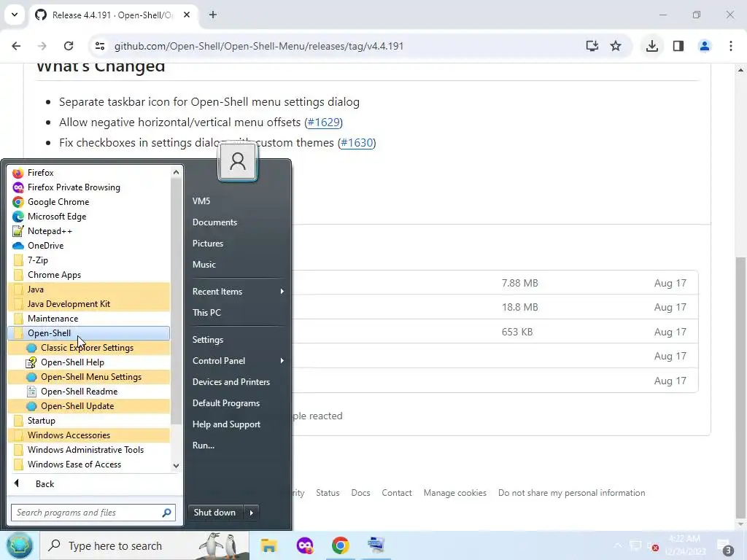The height and width of the screenshot is (560, 747).
Task: Collapse the Open-Shell folder
Action: click(x=88, y=333)
